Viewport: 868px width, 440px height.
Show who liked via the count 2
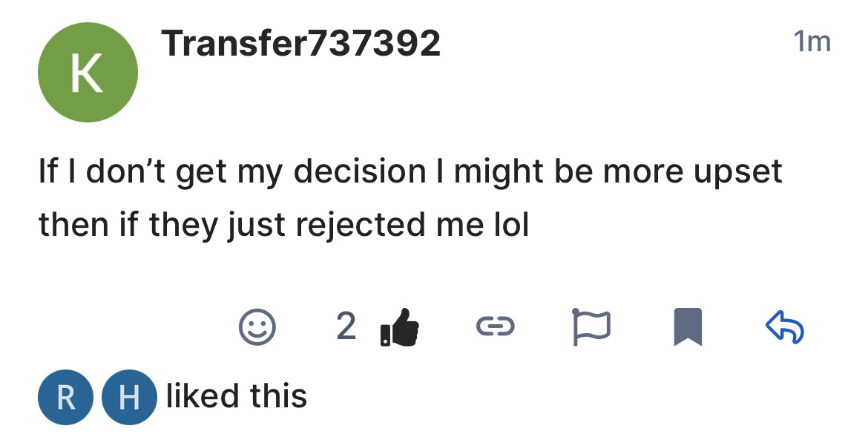pos(346,327)
